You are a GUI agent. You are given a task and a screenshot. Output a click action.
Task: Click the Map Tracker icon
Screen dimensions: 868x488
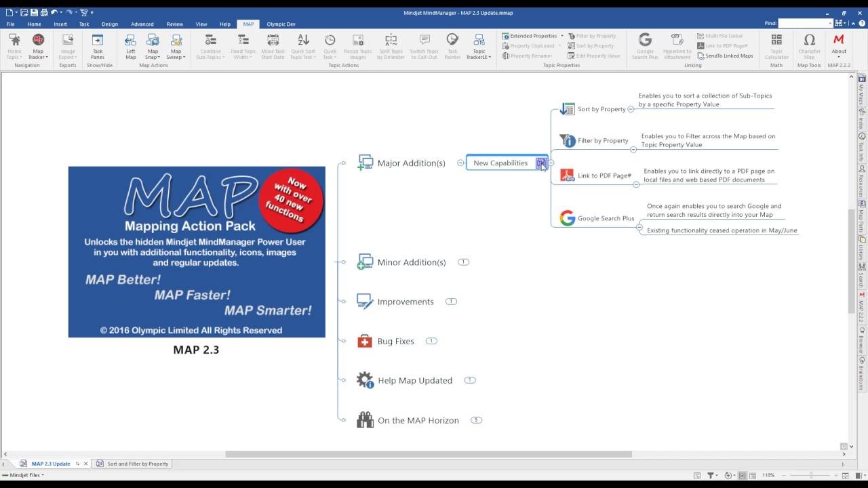pyautogui.click(x=38, y=41)
